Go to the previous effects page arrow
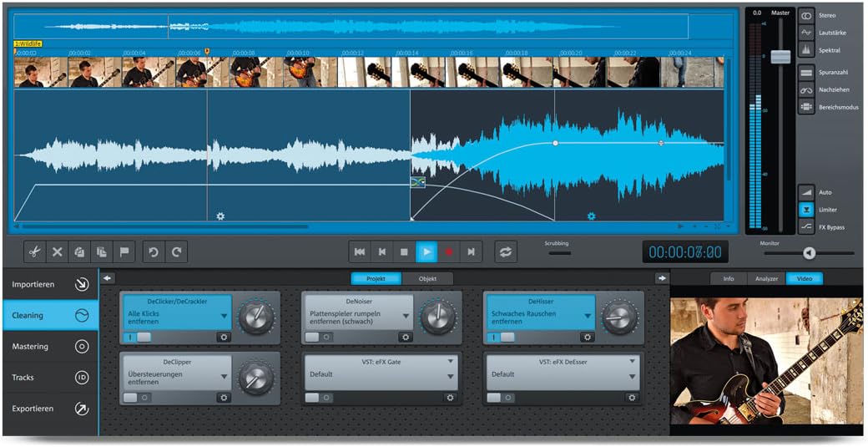This screenshot has width=868, height=447. click(x=108, y=278)
